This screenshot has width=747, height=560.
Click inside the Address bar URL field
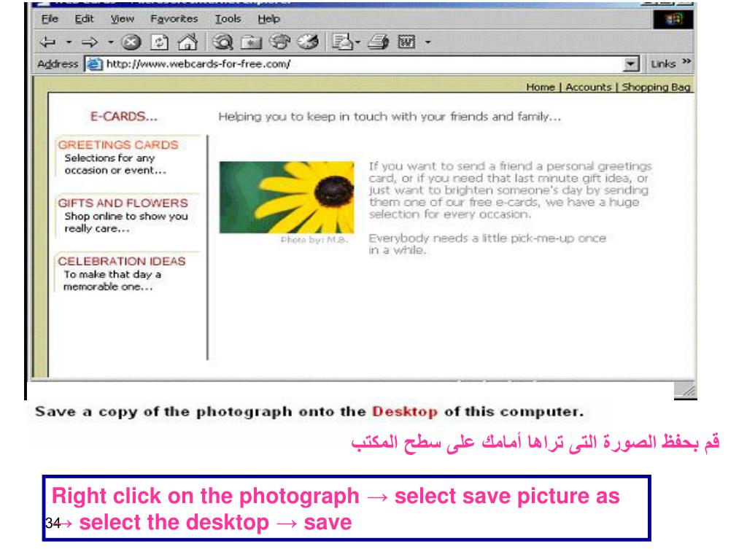pos(362,64)
